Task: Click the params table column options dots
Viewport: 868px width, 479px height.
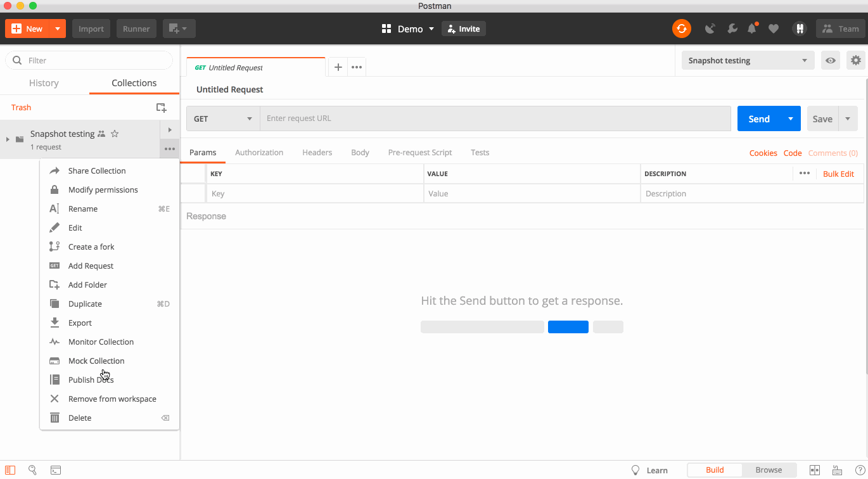Action: pyautogui.click(x=805, y=173)
